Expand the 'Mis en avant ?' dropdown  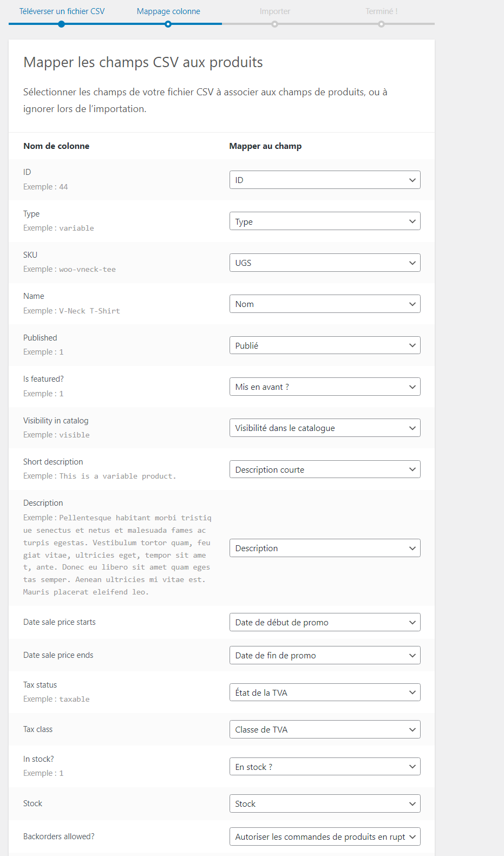(325, 387)
